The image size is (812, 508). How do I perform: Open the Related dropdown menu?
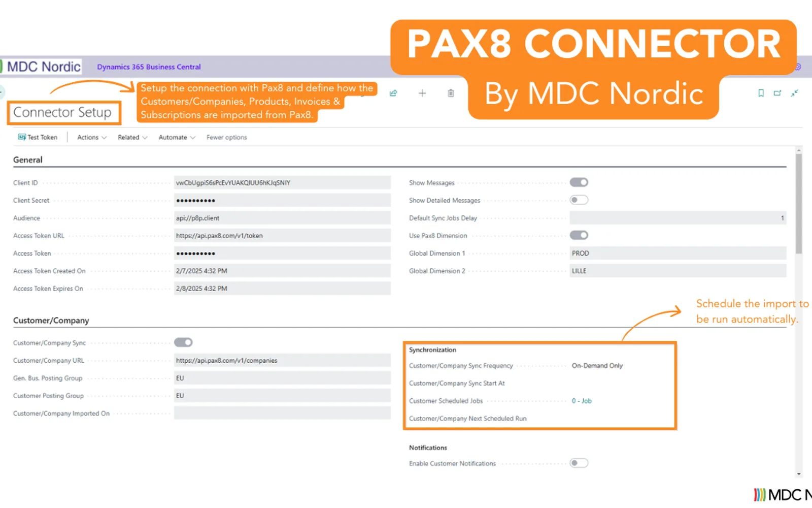coord(132,137)
